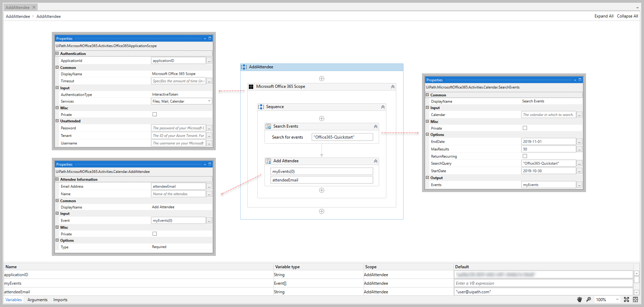Open expression editor for Password
Screen dimensions: 644x307
[209, 128]
